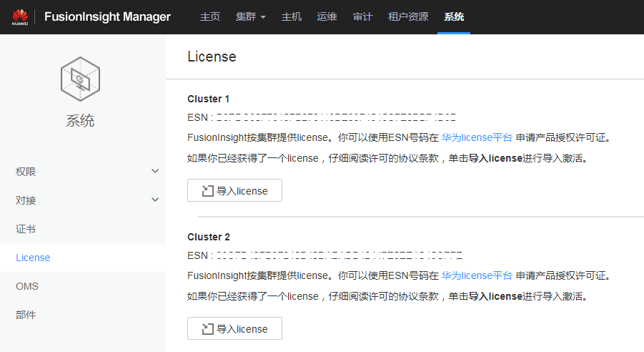This screenshot has width=644, height=352.
Task: Open 对接 in the sidebar
Action: click(x=26, y=200)
